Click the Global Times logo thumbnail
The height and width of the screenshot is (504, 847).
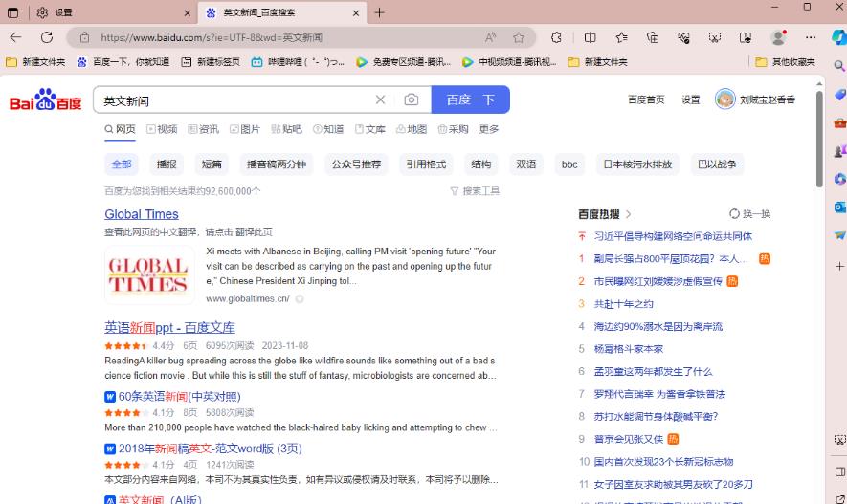tap(149, 274)
